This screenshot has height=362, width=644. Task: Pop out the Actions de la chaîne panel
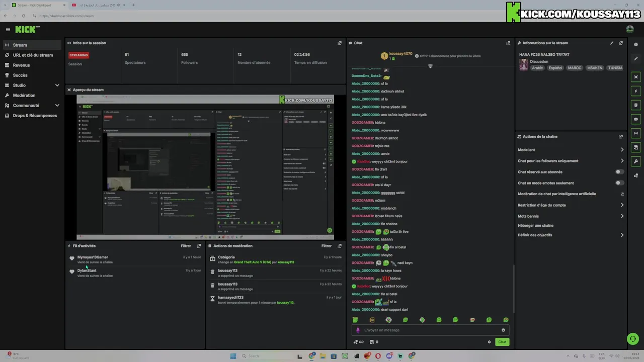click(x=621, y=137)
